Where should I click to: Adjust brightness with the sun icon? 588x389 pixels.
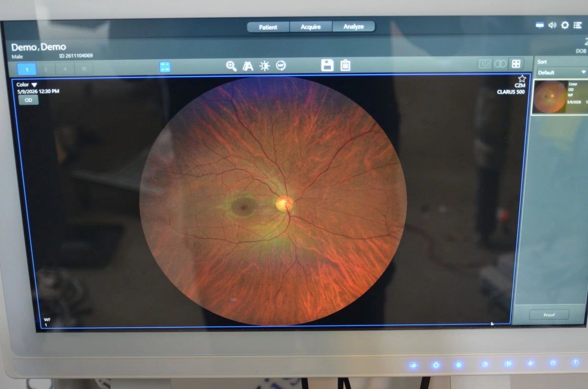coord(265,66)
